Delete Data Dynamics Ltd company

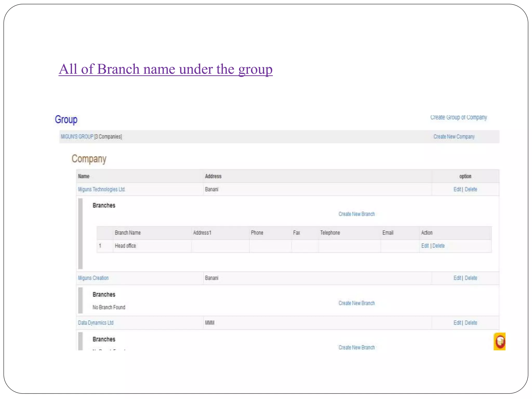click(x=471, y=323)
